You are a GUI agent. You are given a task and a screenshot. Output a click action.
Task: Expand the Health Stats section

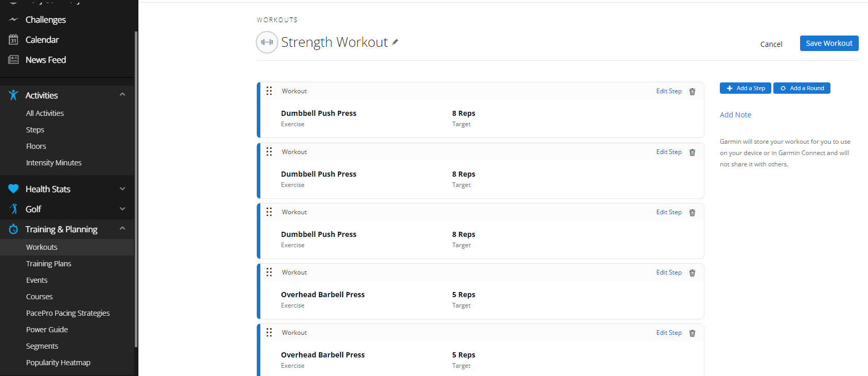pyautogui.click(x=122, y=189)
